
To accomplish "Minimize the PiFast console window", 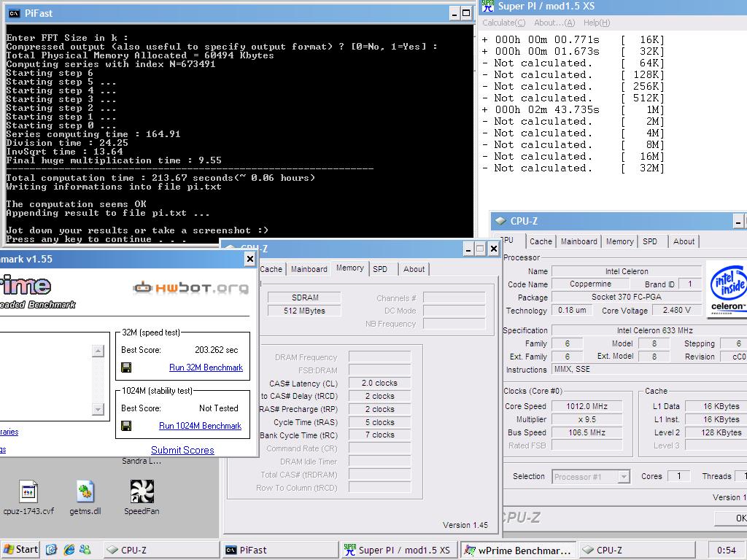I will pyautogui.click(x=454, y=14).
